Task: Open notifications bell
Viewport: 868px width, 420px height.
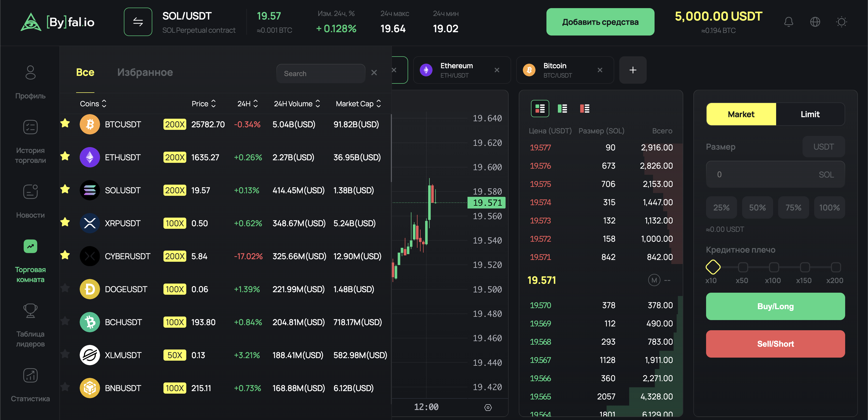Action: pyautogui.click(x=788, y=22)
